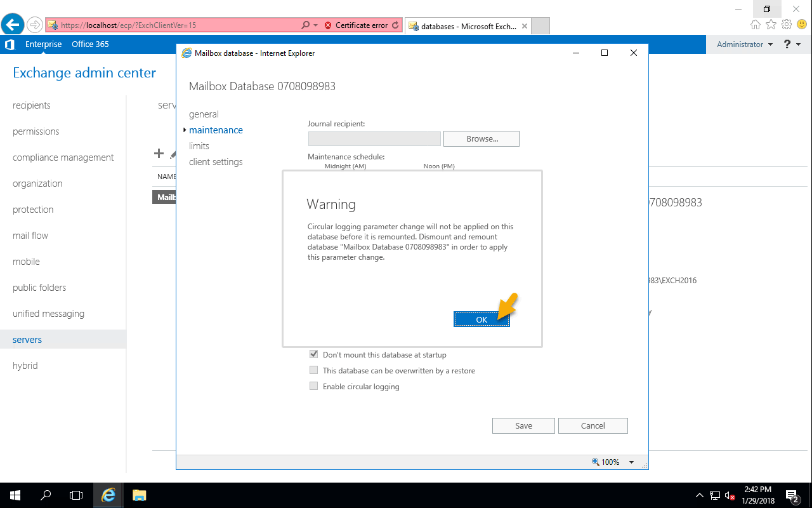812x508 pixels.
Task: Open protection in the navigation
Action: click(33, 210)
